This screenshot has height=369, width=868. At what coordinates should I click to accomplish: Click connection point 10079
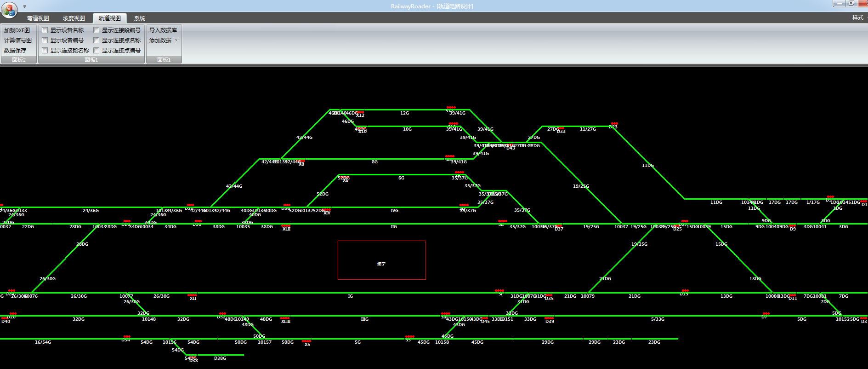(x=588, y=296)
